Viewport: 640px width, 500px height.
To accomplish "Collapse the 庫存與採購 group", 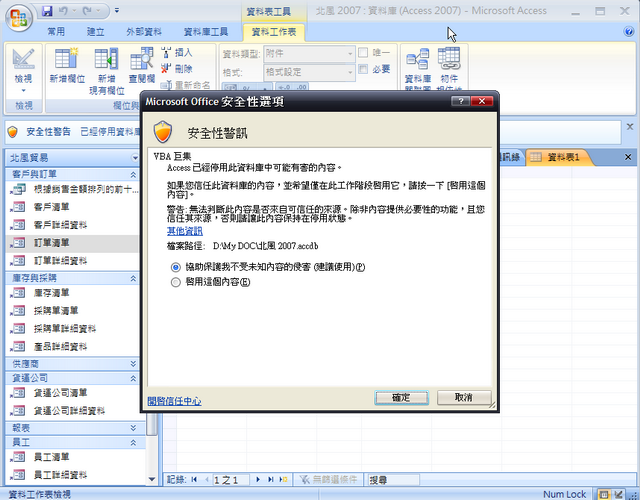I will tap(133, 278).
